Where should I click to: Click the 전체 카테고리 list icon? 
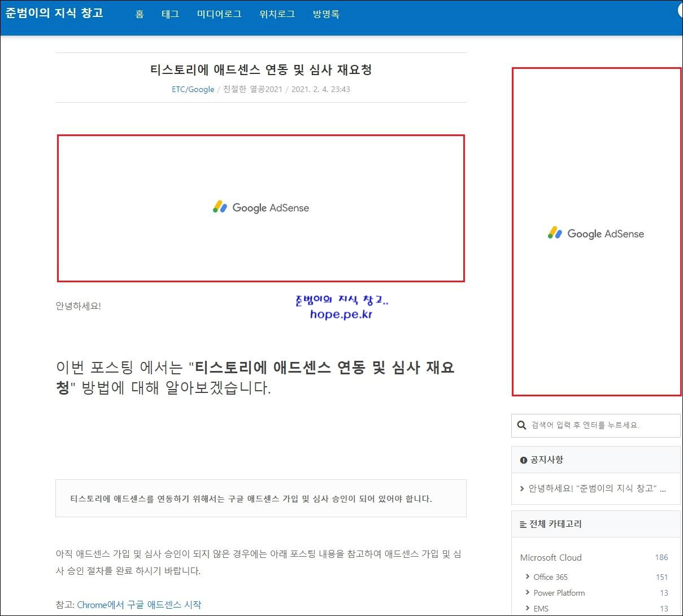point(523,525)
